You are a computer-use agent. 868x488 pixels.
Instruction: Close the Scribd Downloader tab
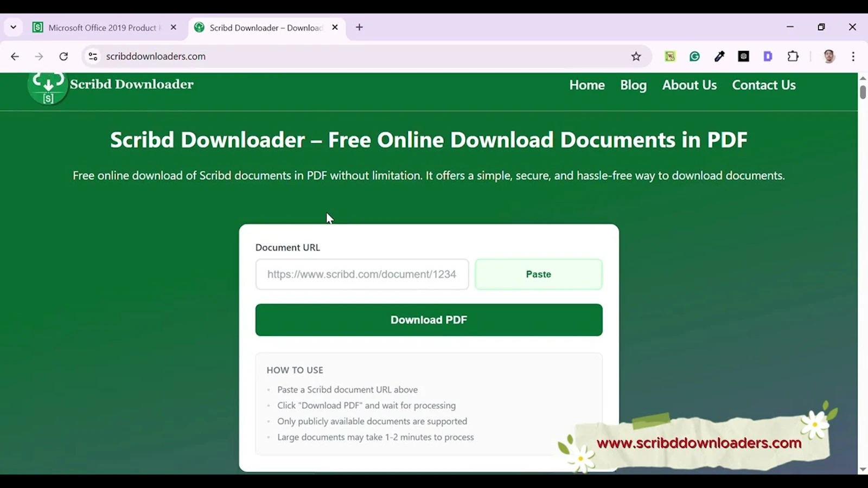pyautogui.click(x=335, y=28)
